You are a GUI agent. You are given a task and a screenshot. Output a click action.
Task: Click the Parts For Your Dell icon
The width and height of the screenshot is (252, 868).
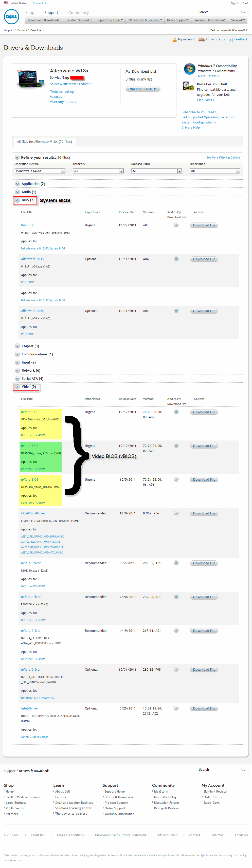point(188,86)
